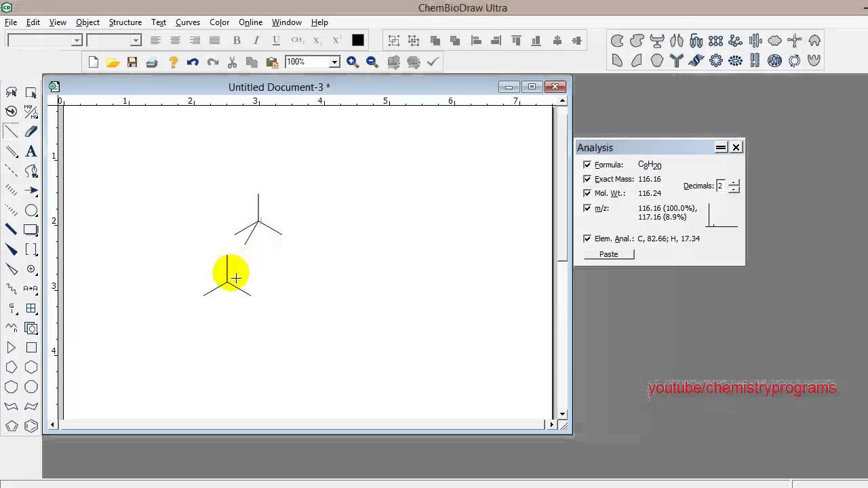This screenshot has height=488, width=868.
Task: Select the cloud BioDraw shape
Action: 774,41
